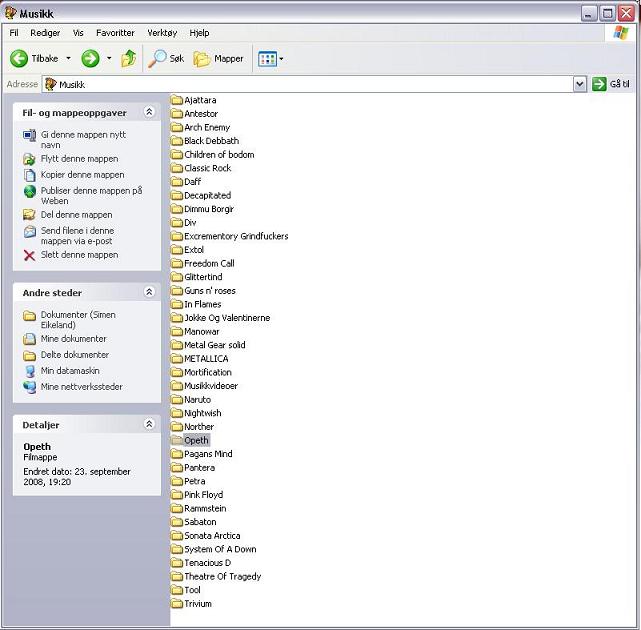Click the Gå til go button
The height and width of the screenshot is (630, 641).
[611, 84]
